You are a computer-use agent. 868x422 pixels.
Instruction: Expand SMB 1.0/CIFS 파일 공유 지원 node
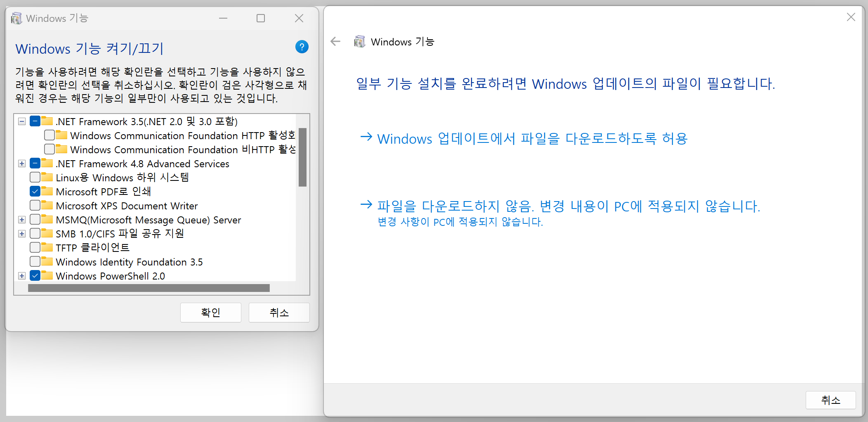pos(22,234)
